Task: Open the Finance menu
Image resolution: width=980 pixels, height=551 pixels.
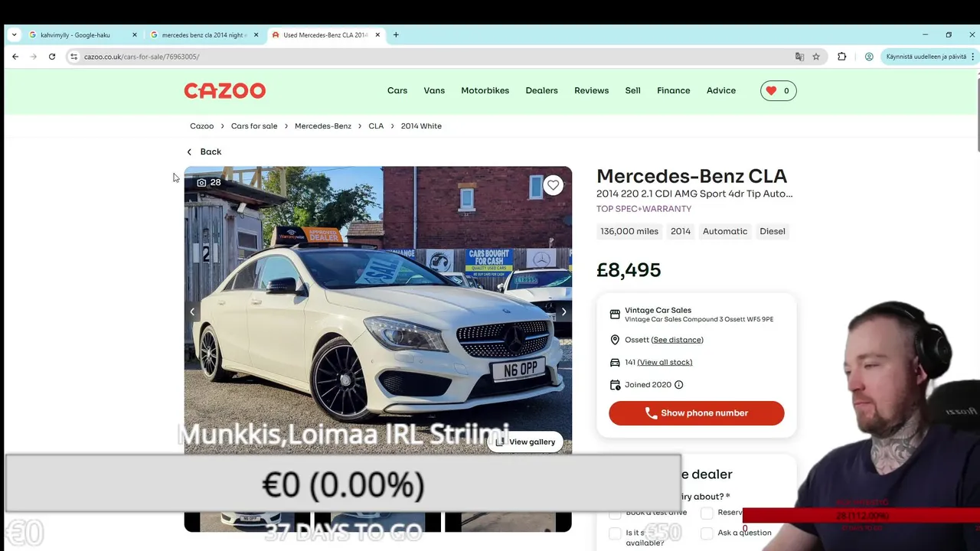Action: pos(674,90)
